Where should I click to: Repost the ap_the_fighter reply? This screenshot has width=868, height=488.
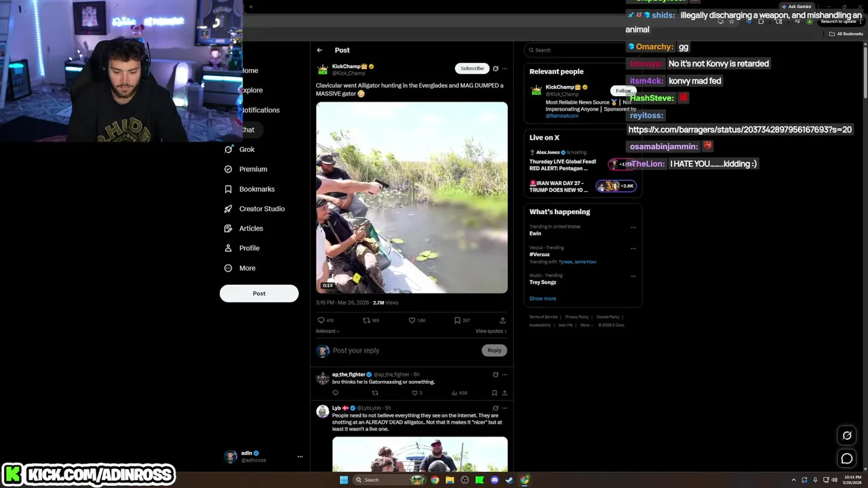click(x=375, y=393)
